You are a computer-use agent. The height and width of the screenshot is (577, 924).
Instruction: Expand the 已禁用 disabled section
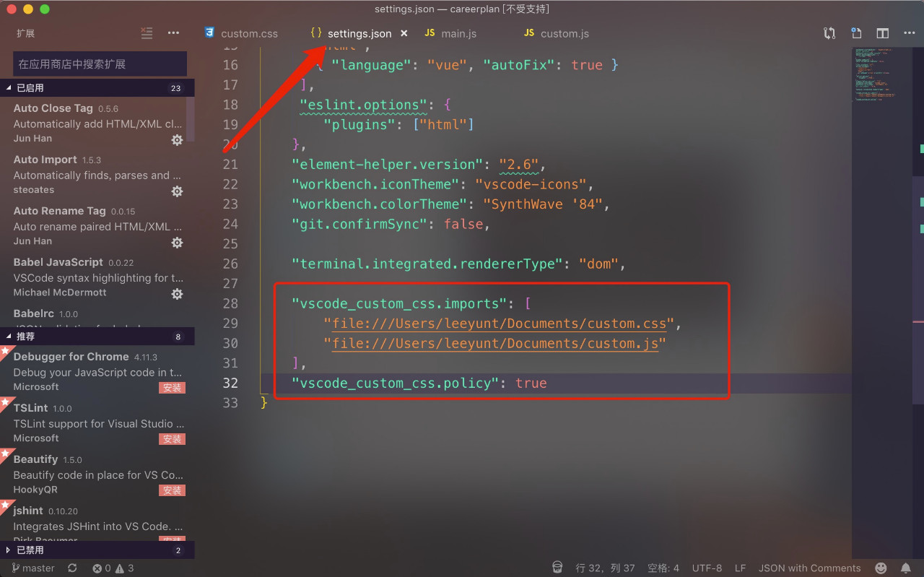pos(97,550)
